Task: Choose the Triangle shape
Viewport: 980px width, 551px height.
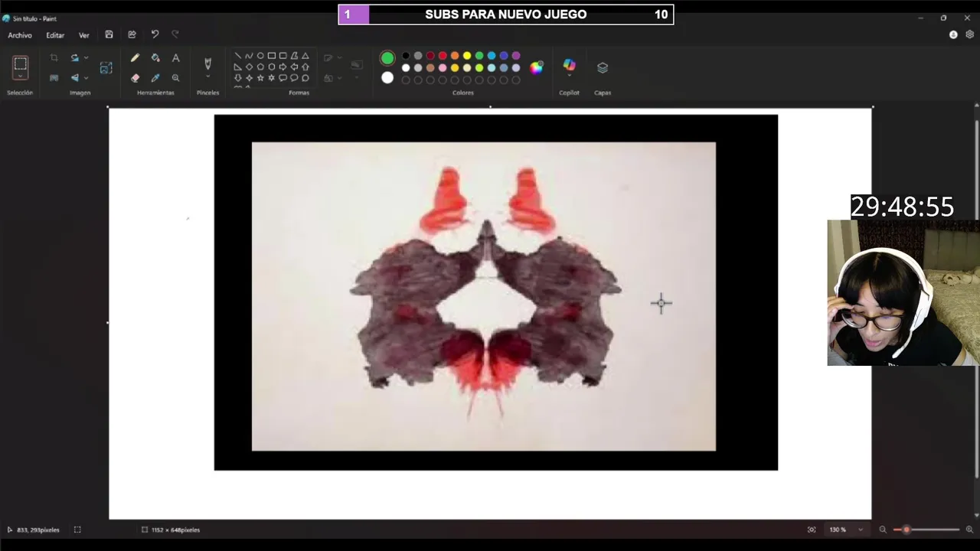Action: coord(305,56)
